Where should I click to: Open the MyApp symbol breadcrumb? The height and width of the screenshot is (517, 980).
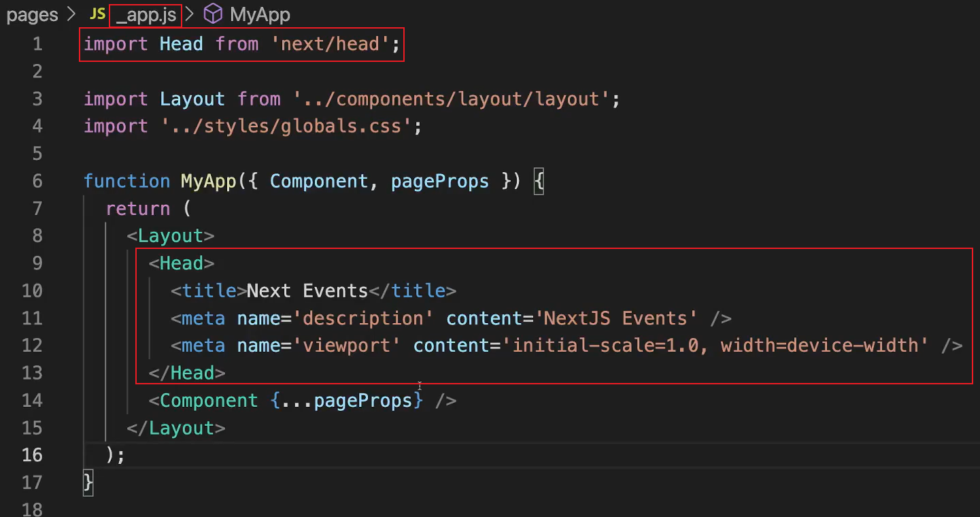pos(260,14)
